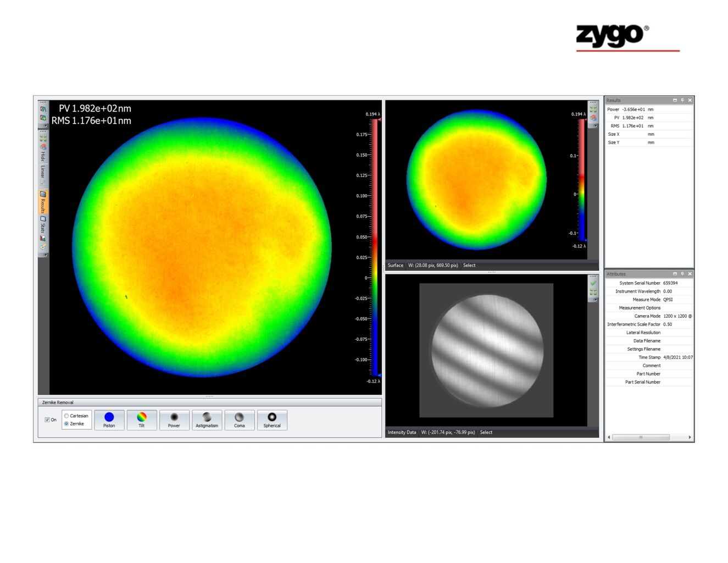The height and width of the screenshot is (563, 728).
Task: Select the Zernike radio button
Action: (x=66, y=424)
